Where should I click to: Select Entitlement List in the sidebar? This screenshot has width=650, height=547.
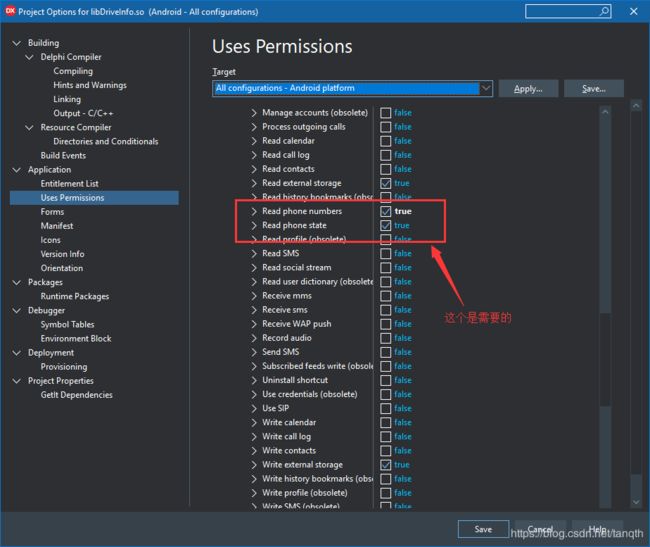pyautogui.click(x=69, y=184)
